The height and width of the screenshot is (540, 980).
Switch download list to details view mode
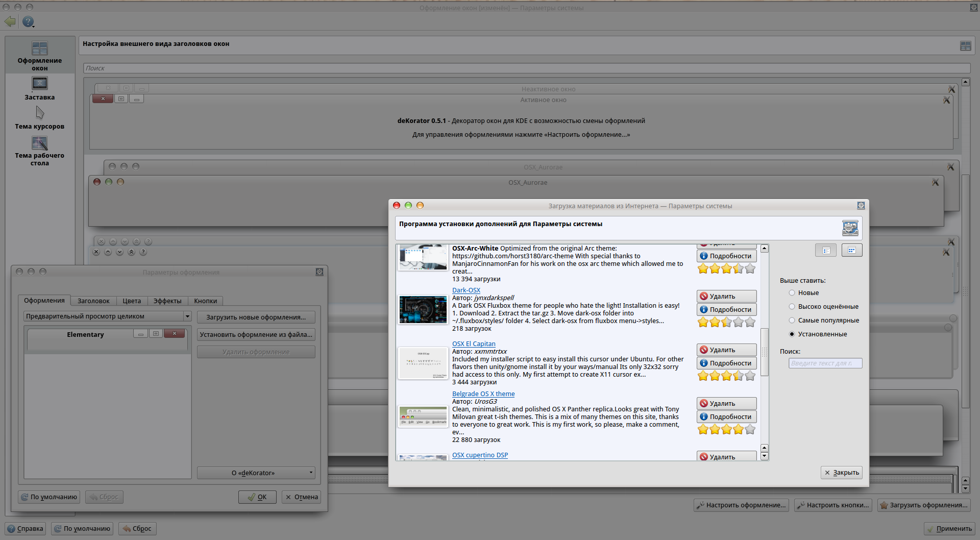point(826,250)
